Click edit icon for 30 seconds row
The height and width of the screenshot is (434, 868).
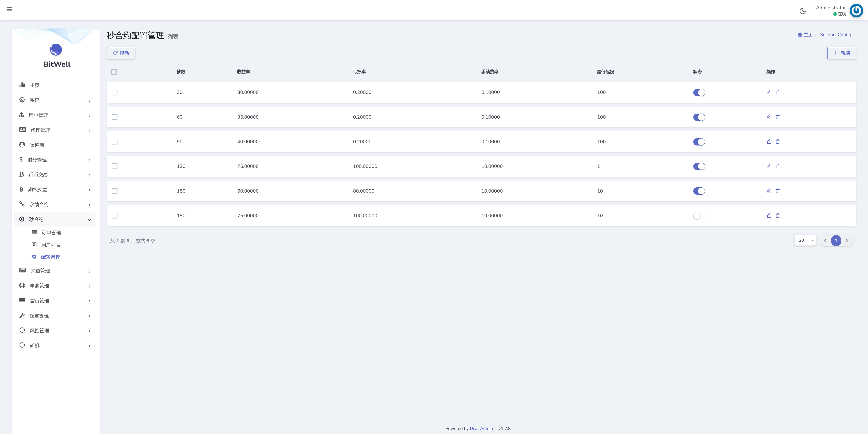[x=769, y=92]
